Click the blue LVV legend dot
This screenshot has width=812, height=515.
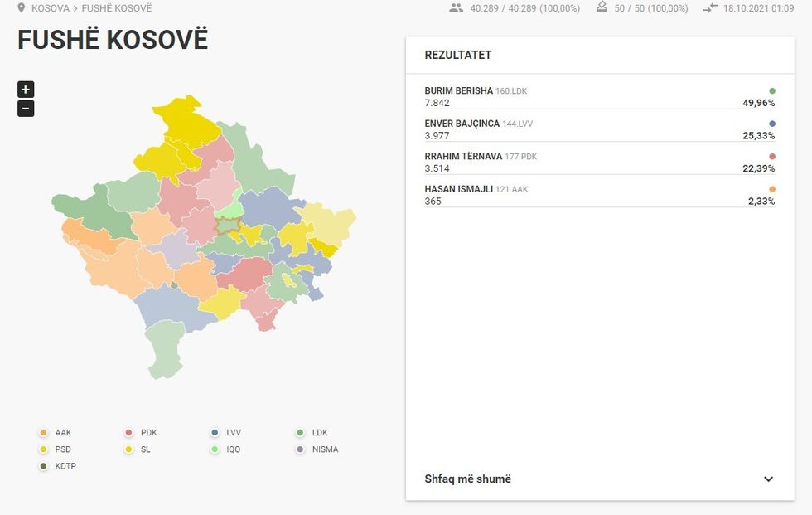[x=215, y=432]
